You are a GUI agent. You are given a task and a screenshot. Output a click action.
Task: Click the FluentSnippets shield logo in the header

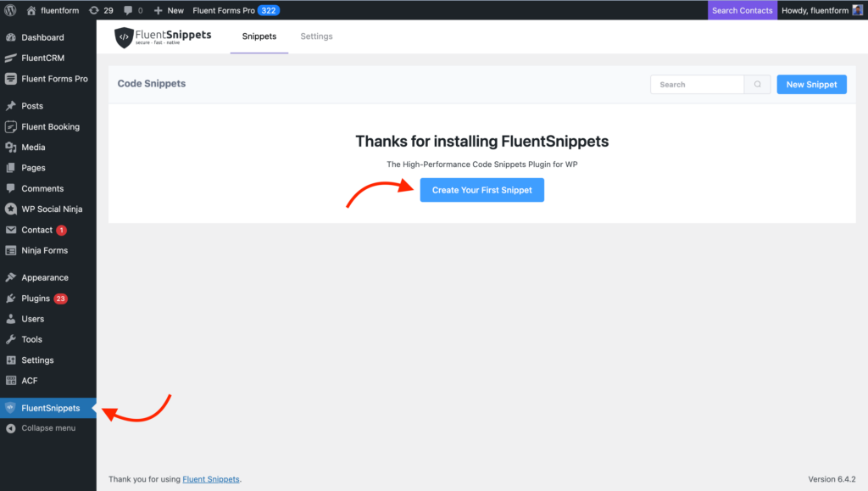point(123,37)
